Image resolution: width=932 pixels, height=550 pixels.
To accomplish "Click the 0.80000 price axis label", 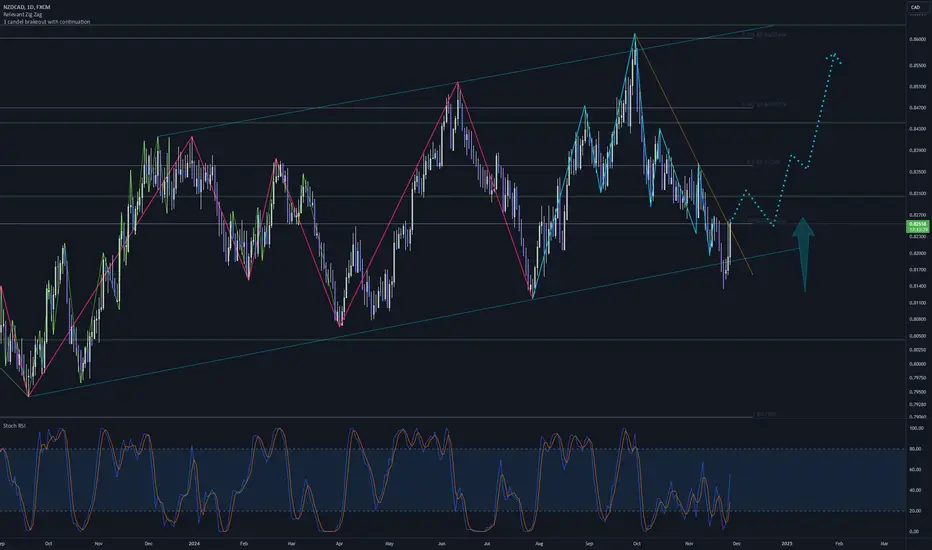I will [918, 364].
